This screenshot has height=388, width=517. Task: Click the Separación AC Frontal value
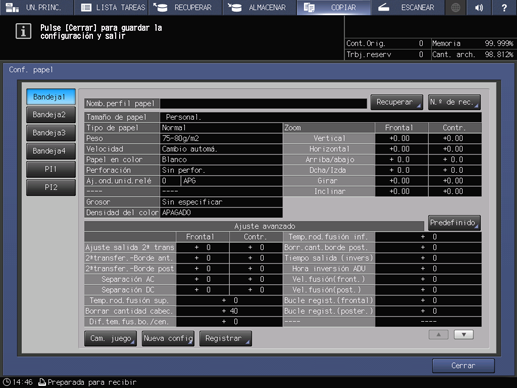(x=203, y=279)
